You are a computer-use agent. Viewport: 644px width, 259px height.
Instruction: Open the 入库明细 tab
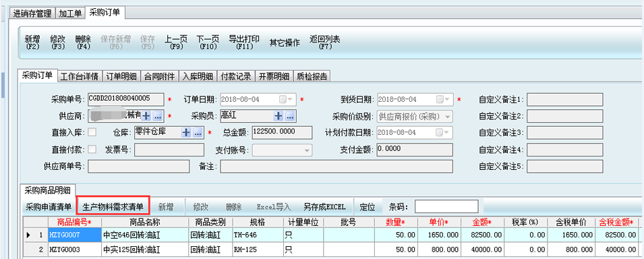198,76
